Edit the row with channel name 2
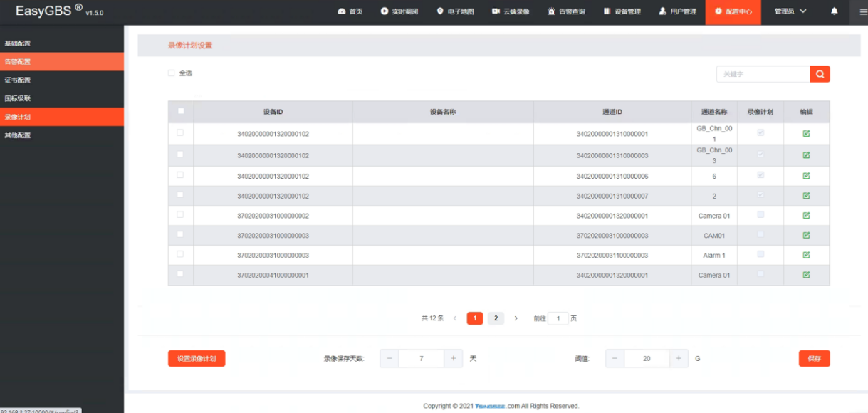Viewport: 868px width, 413px height. [x=806, y=196]
